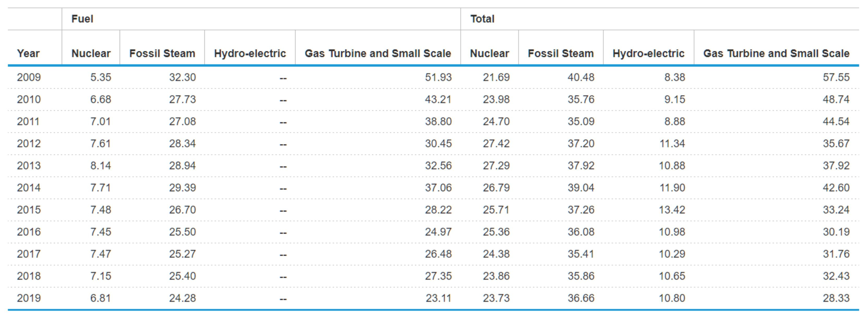Select the 8.14 nuclear fuel cell

coord(100,166)
